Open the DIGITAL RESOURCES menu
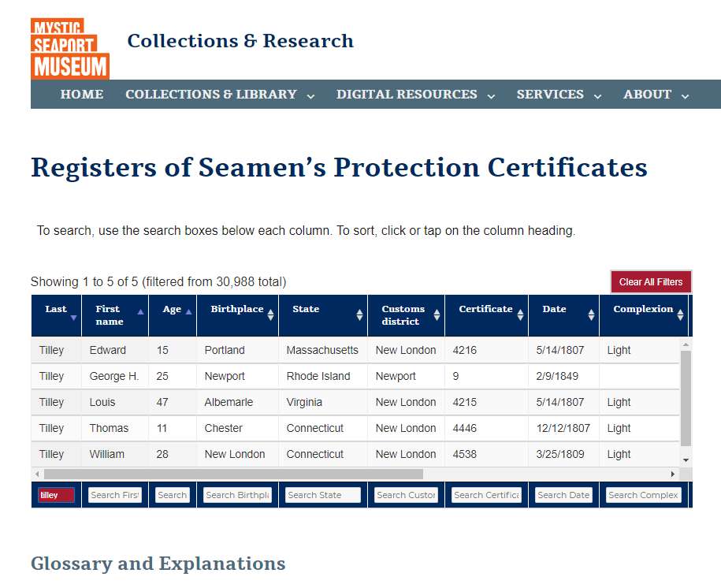 click(x=407, y=95)
